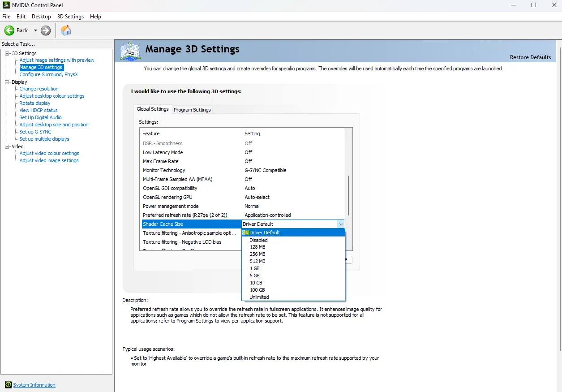This screenshot has height=392, width=562.
Task: Click the Application-controlled setting value
Action: pos(268,215)
